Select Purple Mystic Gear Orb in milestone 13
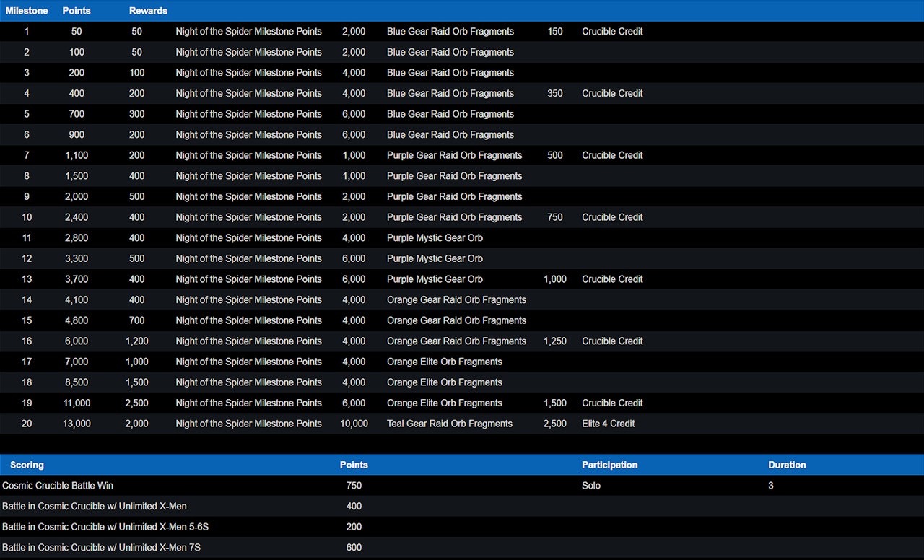The image size is (924, 560). [x=435, y=279]
